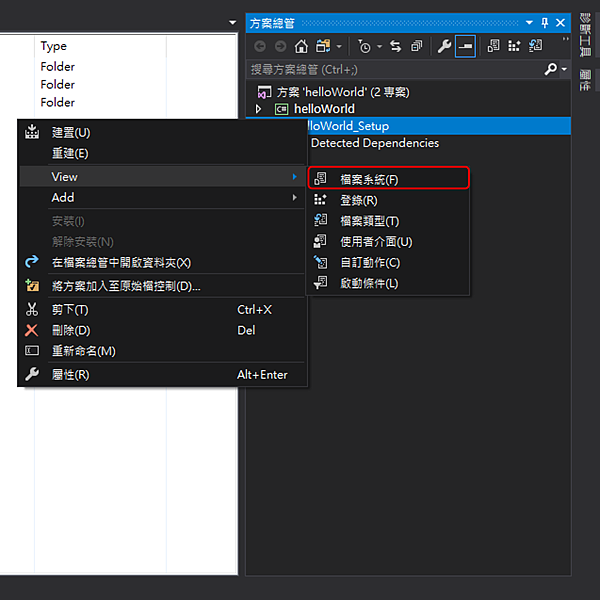Open the Add submenu item
Image resolution: width=600 pixels, height=600 pixels.
(162, 197)
